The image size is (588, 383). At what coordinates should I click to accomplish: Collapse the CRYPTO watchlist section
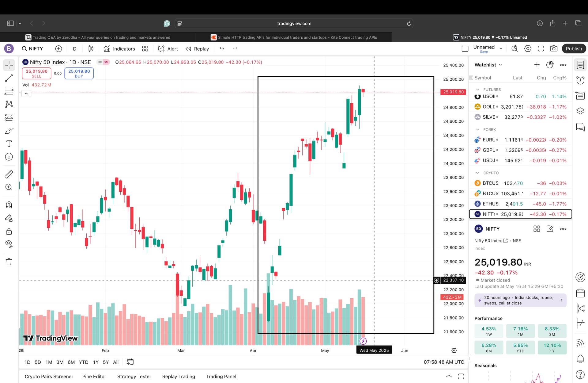[478, 173]
